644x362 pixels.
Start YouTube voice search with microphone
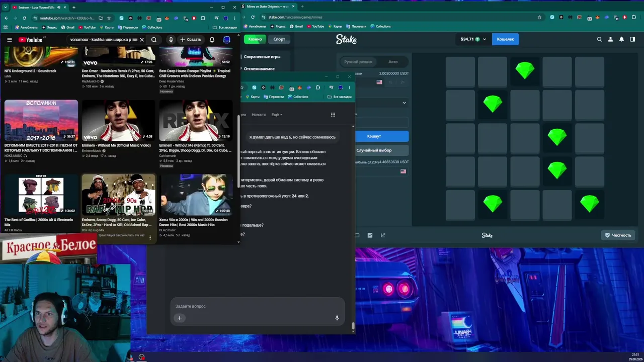click(x=171, y=40)
